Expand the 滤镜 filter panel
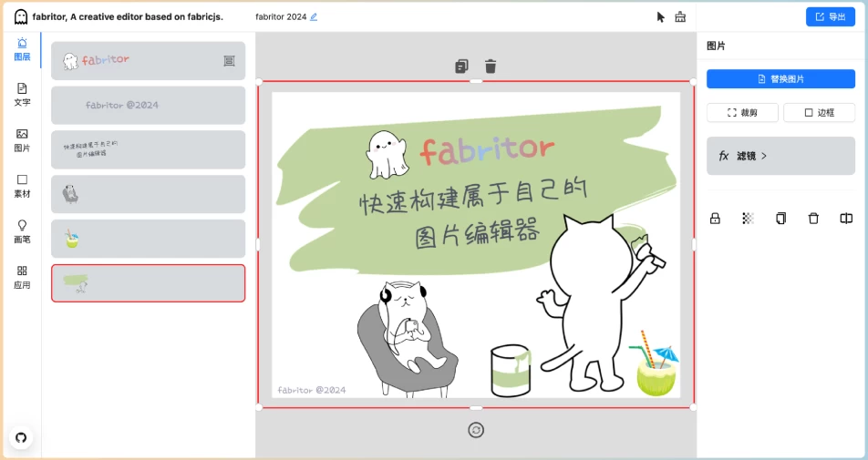This screenshot has height=460, width=868. tap(780, 156)
